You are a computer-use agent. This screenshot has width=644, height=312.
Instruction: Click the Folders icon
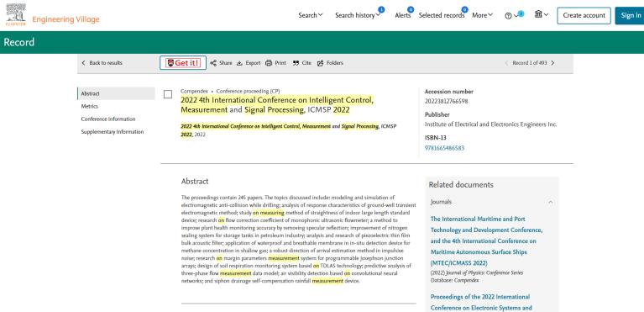[x=321, y=63]
